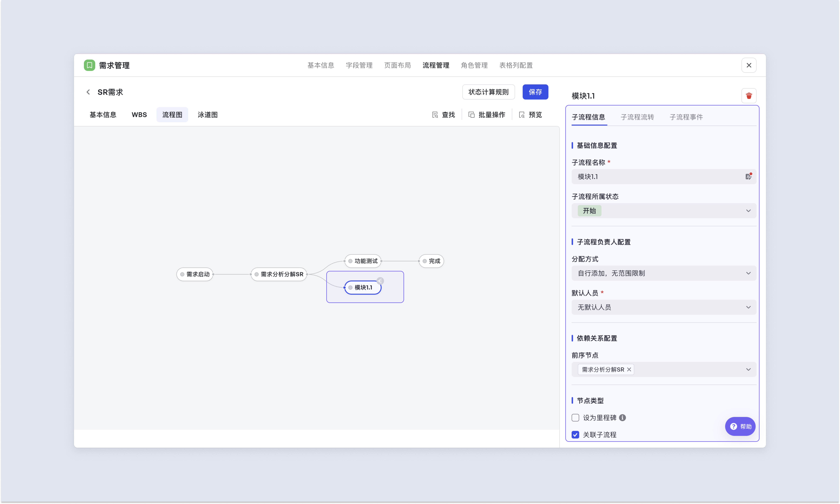840x504 pixels.
Task: Go to the 页面布局 tab
Action: [x=397, y=65]
